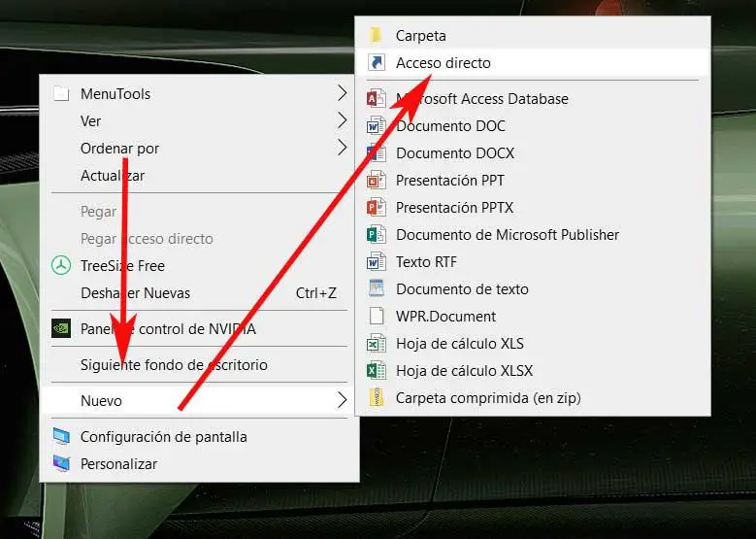756x539 pixels.
Task: Create a new Documento de texto
Action: point(533,288)
